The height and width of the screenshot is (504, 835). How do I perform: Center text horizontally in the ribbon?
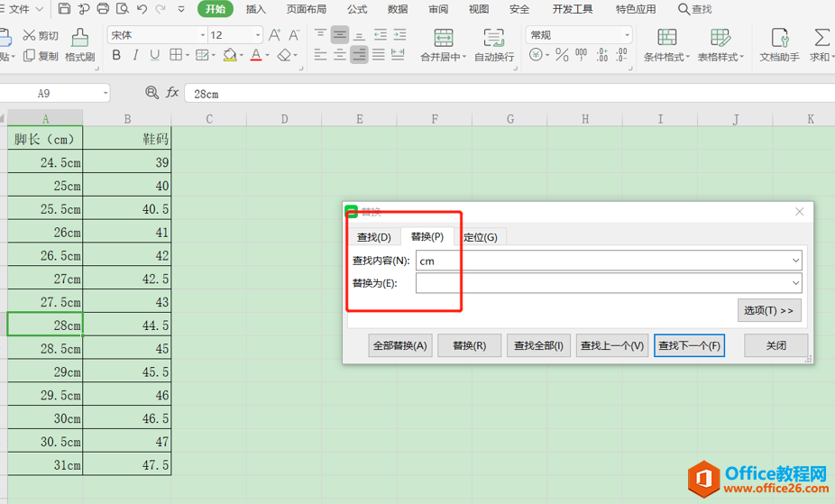[340, 54]
